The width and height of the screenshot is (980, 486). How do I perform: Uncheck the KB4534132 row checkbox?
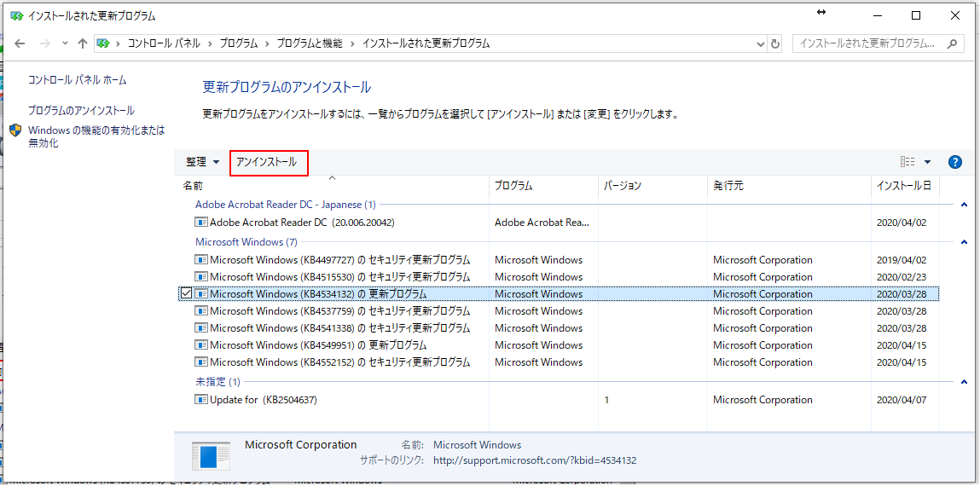186,293
